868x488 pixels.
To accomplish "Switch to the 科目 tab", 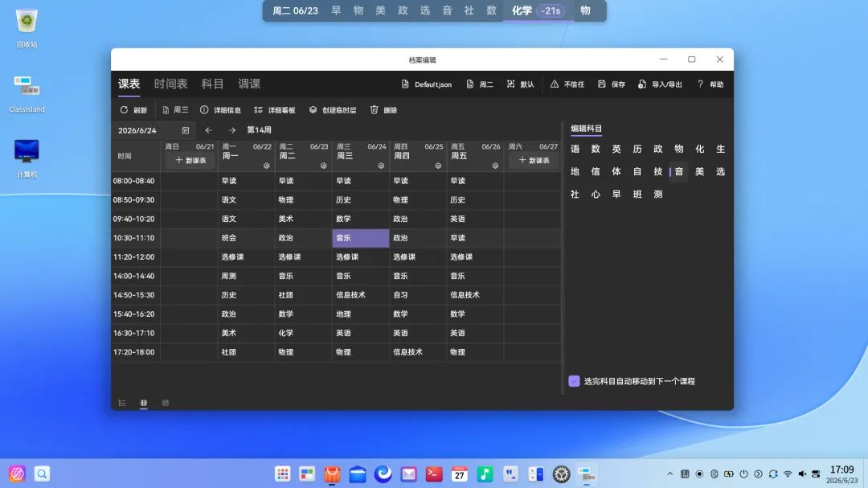I will 212,84.
